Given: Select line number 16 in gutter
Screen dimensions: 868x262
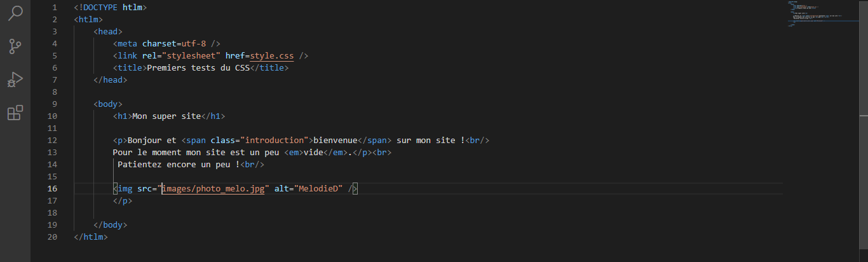Looking at the screenshot, I should pos(52,189).
